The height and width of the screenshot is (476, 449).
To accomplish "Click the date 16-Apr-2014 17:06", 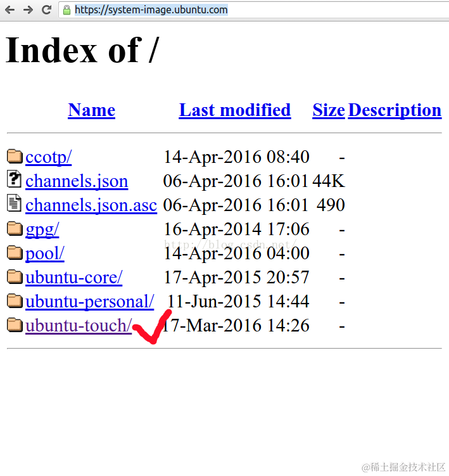I will (x=237, y=229).
